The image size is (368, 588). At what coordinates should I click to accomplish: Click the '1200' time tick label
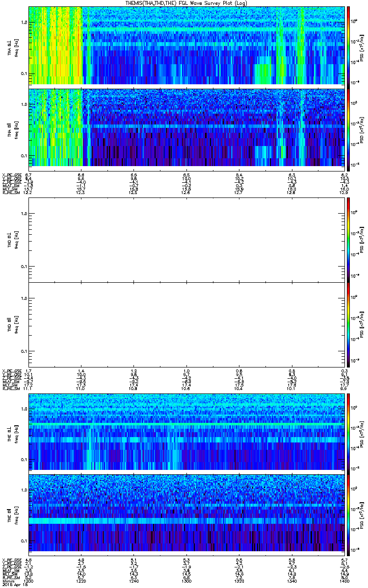coord(28,580)
